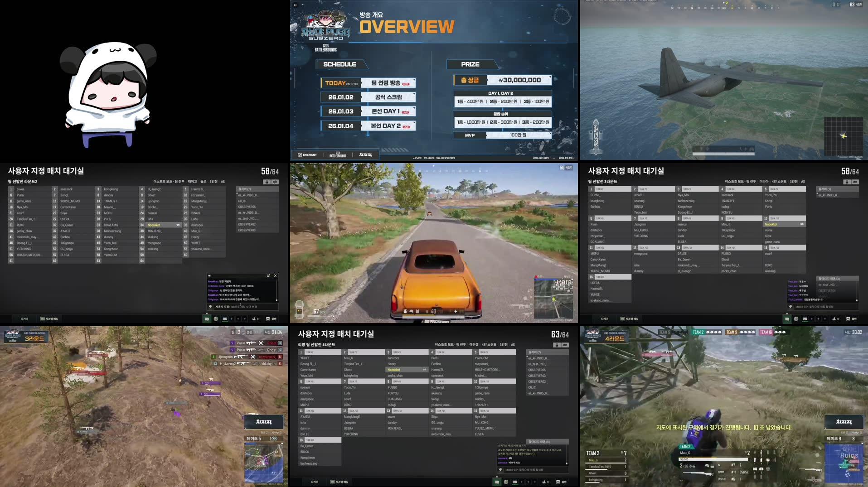Open the 시스템 메뉴 in the 4라운드 lobby
Image resolution: width=868 pixels, height=487 pixels.
tap(340, 482)
